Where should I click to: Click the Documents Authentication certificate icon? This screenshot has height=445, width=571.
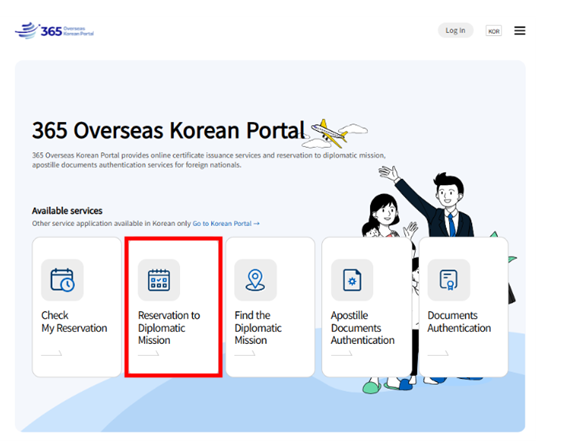[x=448, y=280]
